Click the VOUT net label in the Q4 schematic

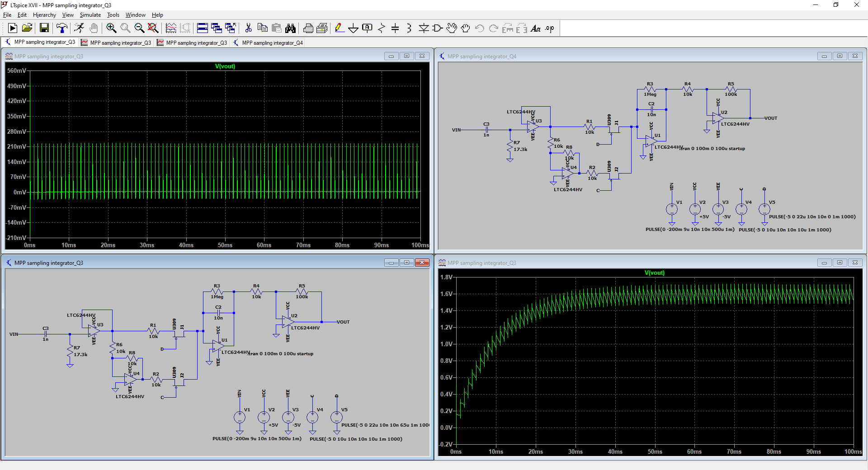pyautogui.click(x=770, y=118)
